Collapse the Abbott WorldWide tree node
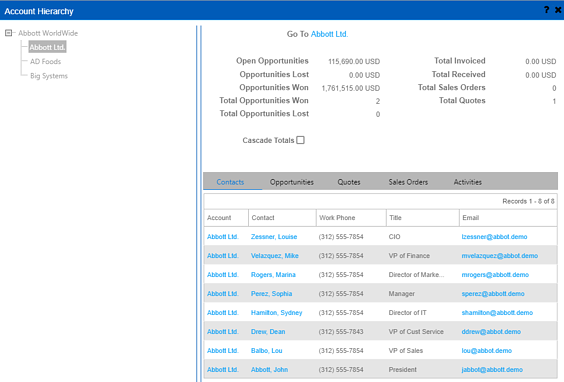Screen dimensions: 564x382 point(9,33)
